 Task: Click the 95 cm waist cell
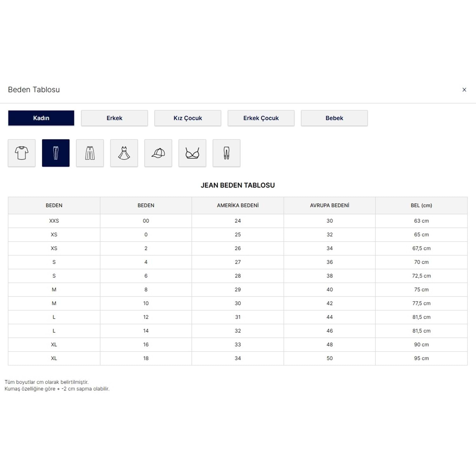tap(421, 358)
